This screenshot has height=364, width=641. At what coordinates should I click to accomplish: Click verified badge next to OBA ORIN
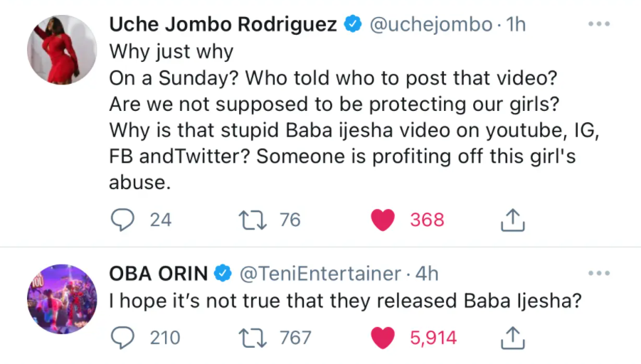tap(223, 273)
